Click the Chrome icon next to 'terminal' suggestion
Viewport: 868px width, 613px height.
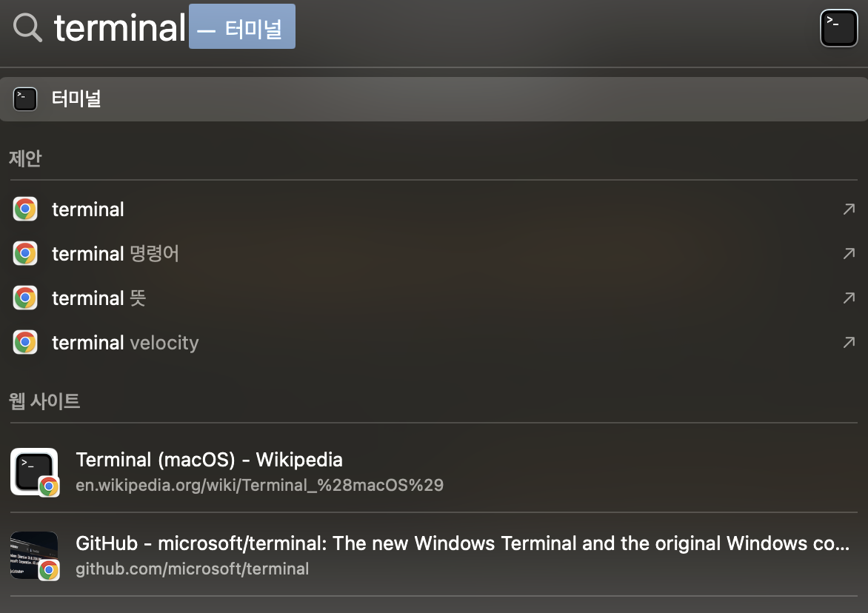click(x=25, y=209)
